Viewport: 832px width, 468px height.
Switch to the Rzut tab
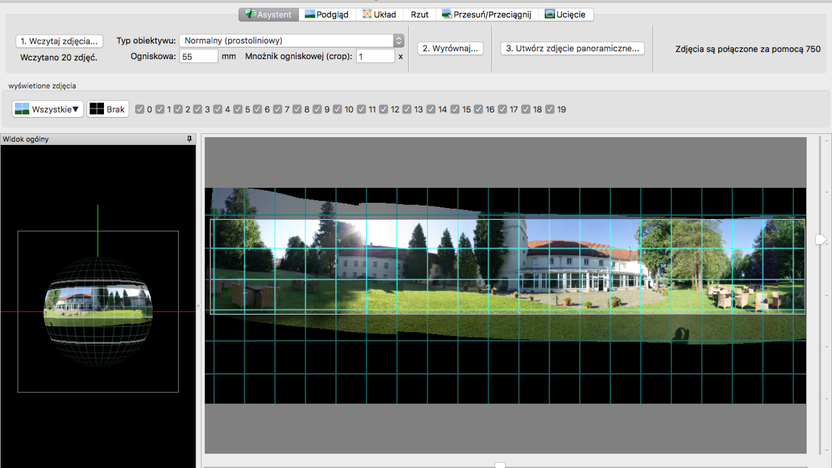(x=419, y=14)
